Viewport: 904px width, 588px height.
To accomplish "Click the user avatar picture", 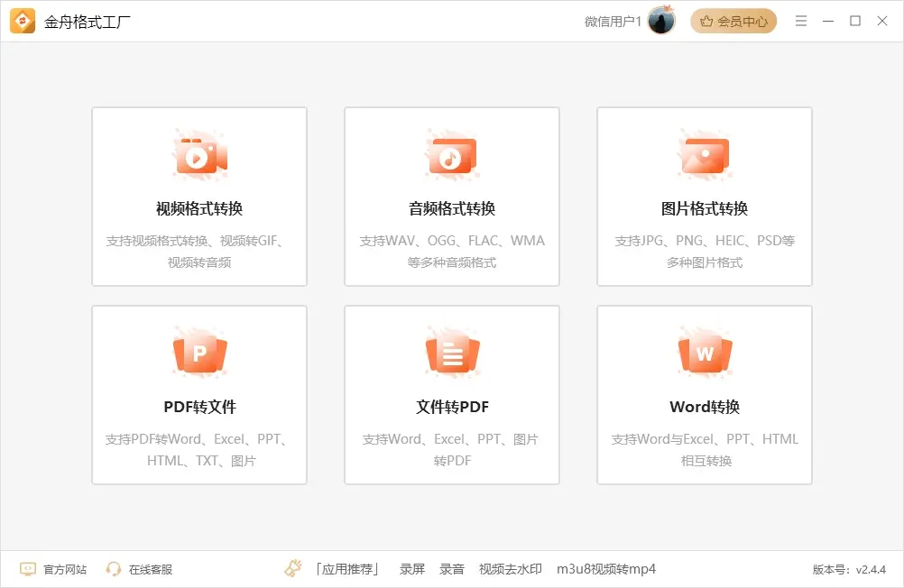I will pos(661,21).
